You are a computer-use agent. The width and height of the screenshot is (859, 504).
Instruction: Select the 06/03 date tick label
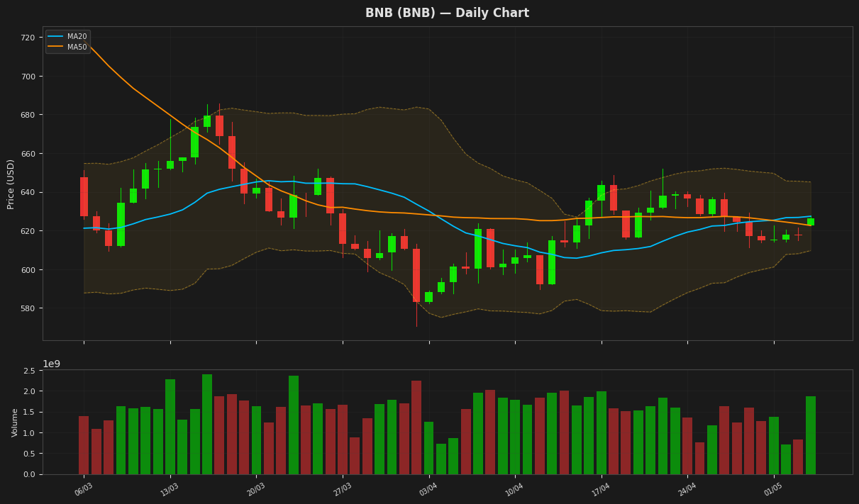click(x=84, y=489)
